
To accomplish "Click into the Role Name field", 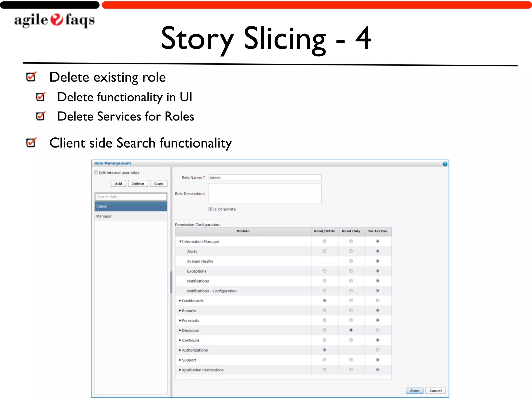I will point(265,177).
